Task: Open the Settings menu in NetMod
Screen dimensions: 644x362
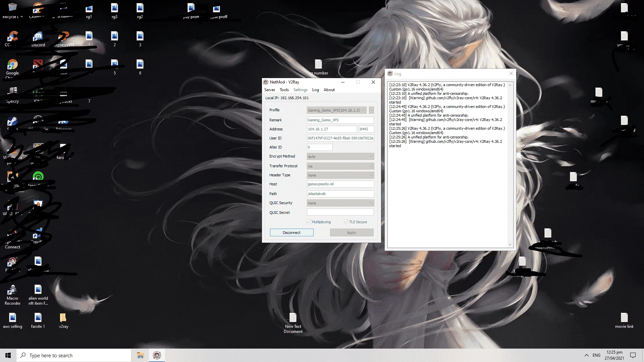Action: 300,90
